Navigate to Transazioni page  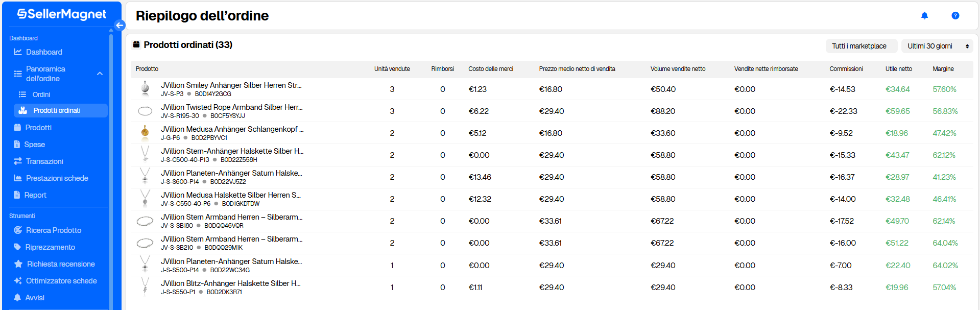pyautogui.click(x=44, y=161)
